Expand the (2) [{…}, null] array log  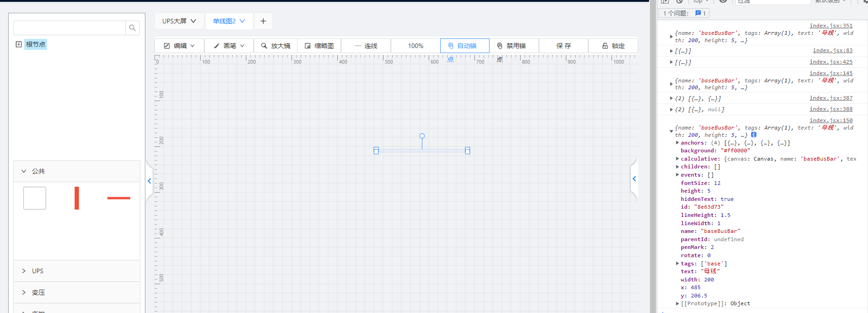tap(671, 109)
